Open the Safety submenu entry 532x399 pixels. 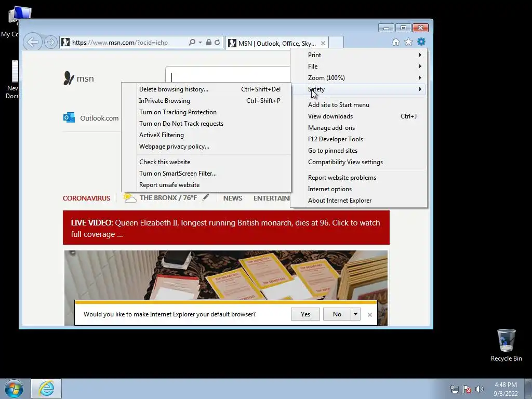[358, 89]
